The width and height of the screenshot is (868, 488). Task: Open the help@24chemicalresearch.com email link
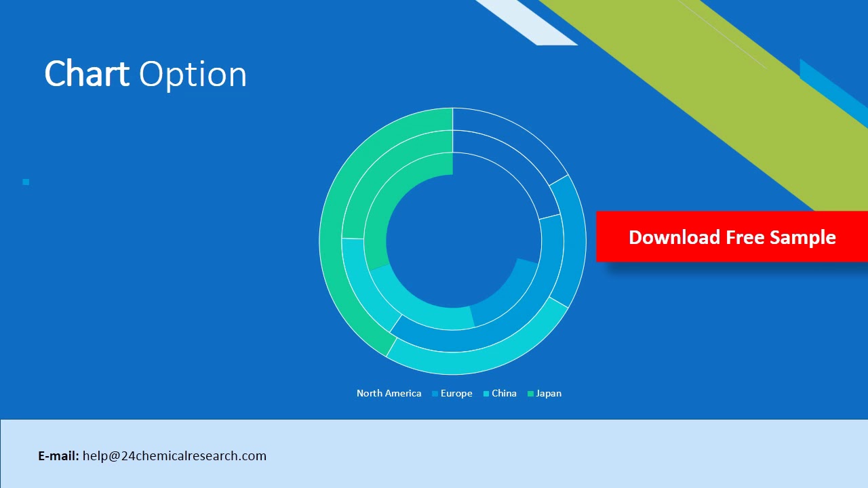coord(174,455)
